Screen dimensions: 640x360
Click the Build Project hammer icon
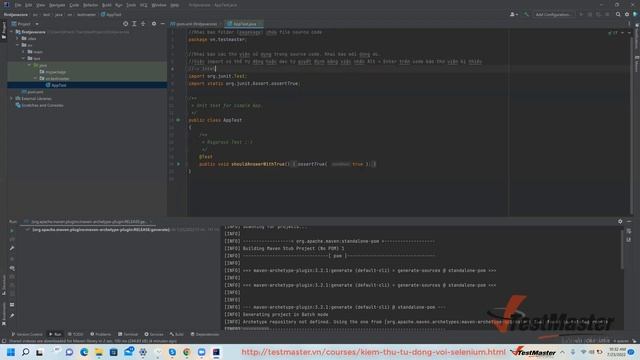point(526,14)
